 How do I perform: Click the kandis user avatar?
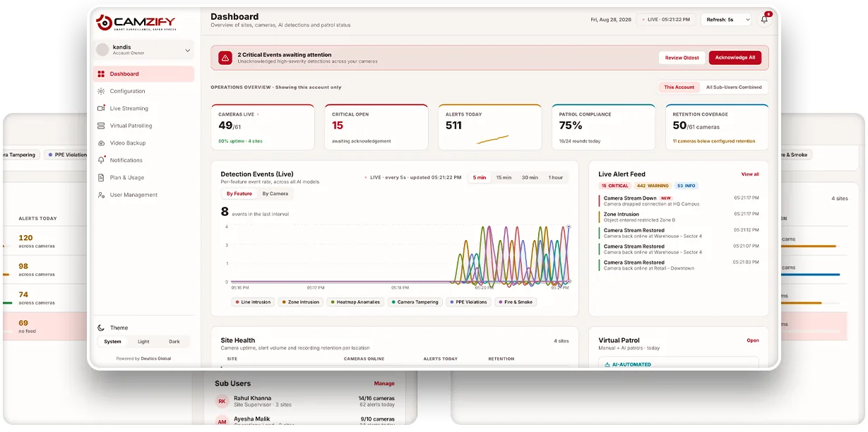(x=102, y=49)
